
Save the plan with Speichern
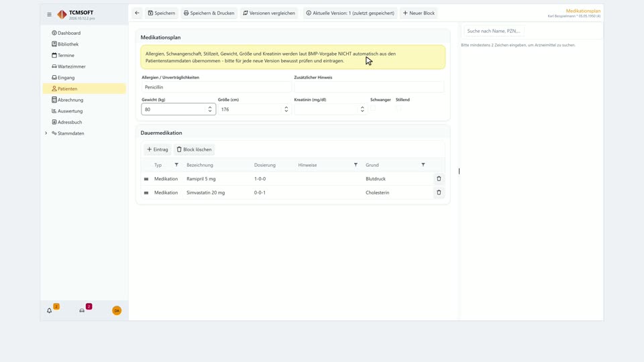pyautogui.click(x=162, y=13)
